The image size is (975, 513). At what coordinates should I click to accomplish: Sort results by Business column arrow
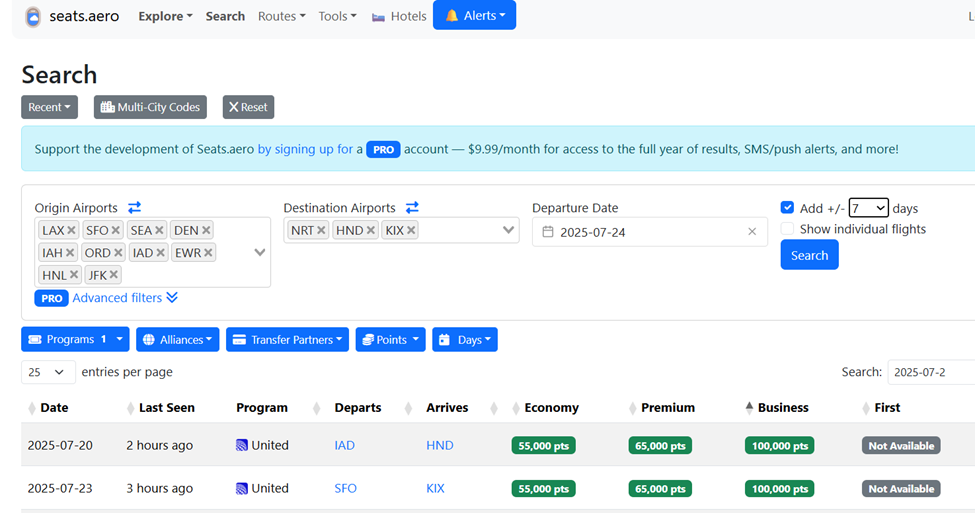[x=750, y=408]
